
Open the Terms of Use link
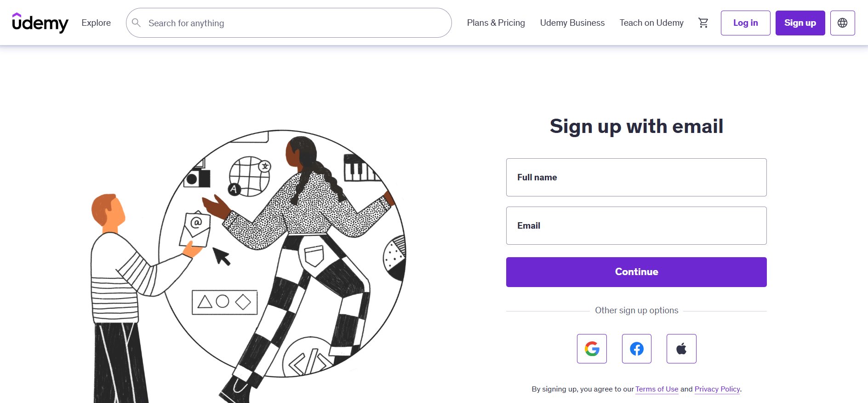tap(657, 389)
